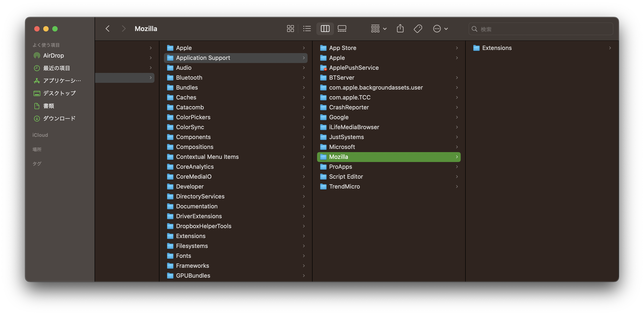Screen dimensions: 644x315
Task: Select the highlighted row in the first column
Action: tap(125, 78)
